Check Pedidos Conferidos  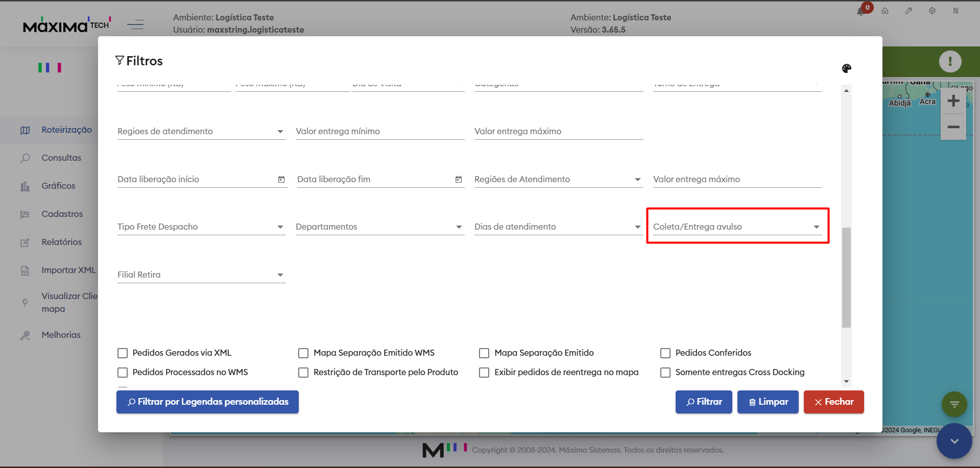(665, 353)
